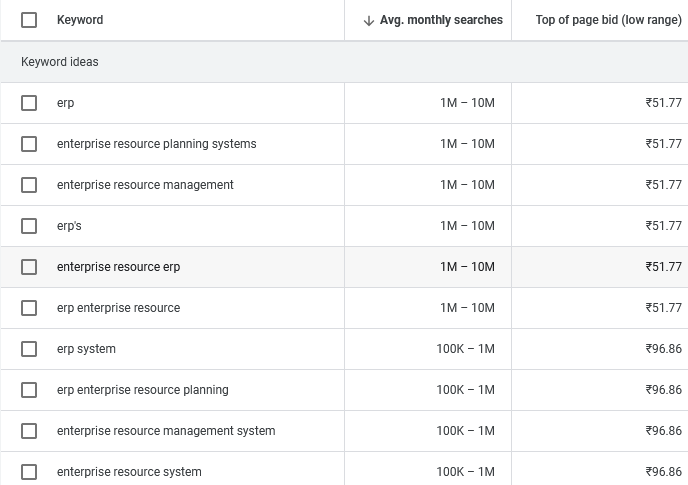The image size is (688, 485).
Task: Select the 'enterprise resource system' checkbox
Action: pos(29,472)
